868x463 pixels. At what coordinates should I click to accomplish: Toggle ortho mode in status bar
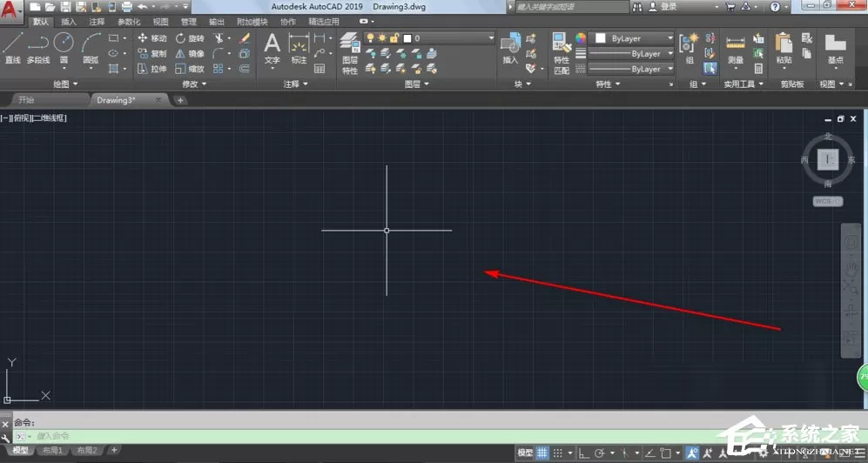click(x=583, y=453)
